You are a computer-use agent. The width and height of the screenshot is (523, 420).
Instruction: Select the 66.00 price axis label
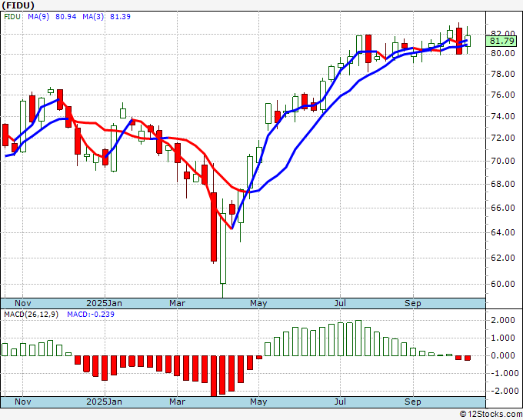coord(503,208)
